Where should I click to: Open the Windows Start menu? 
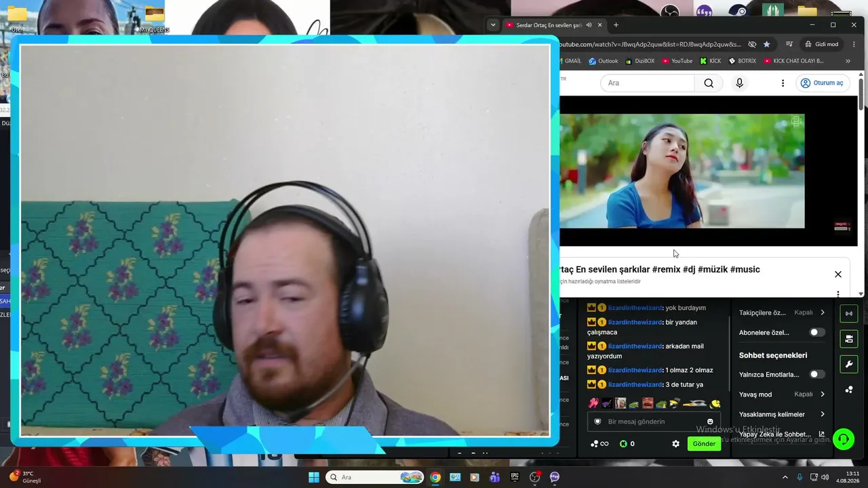pos(314,477)
